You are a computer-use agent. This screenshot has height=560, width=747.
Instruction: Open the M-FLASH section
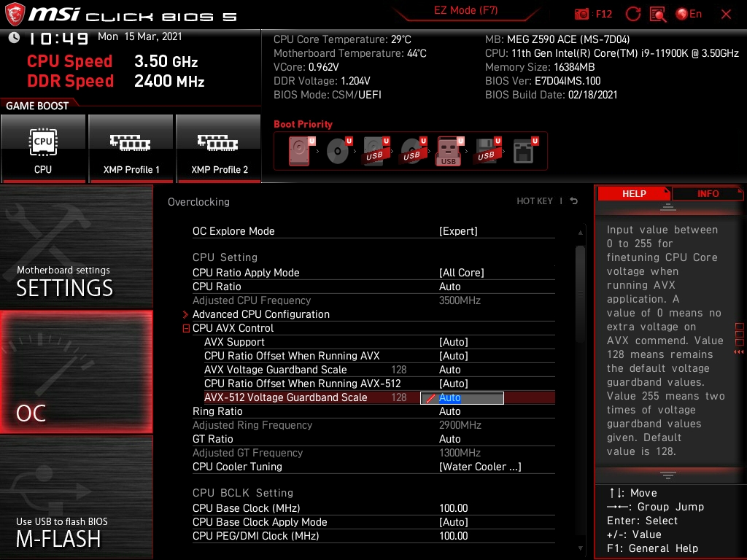click(x=76, y=497)
